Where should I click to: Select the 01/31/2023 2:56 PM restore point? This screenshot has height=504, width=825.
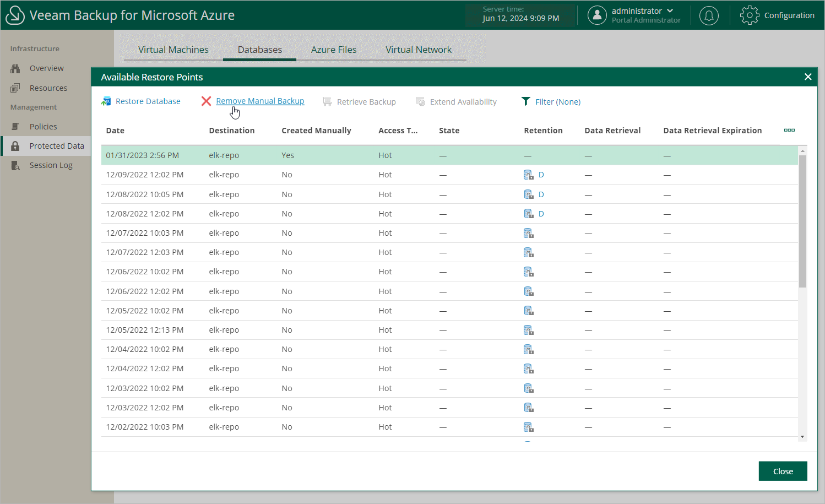449,155
